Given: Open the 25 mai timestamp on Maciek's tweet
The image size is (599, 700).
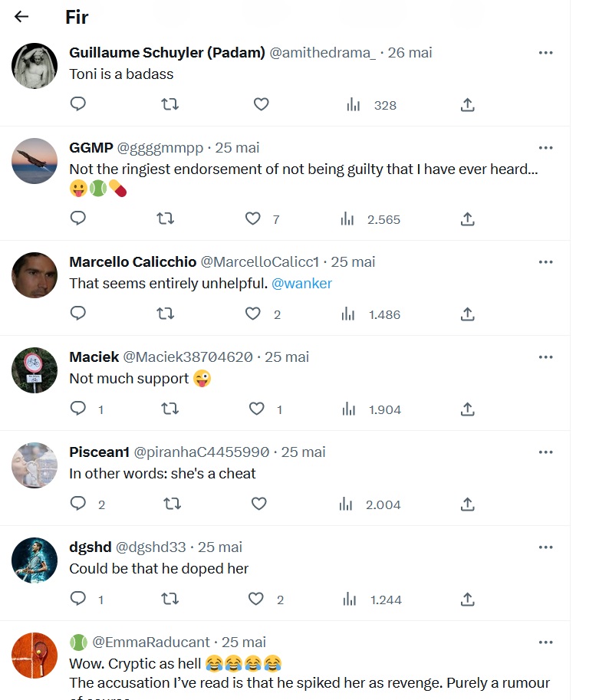Looking at the screenshot, I should click(x=286, y=357).
